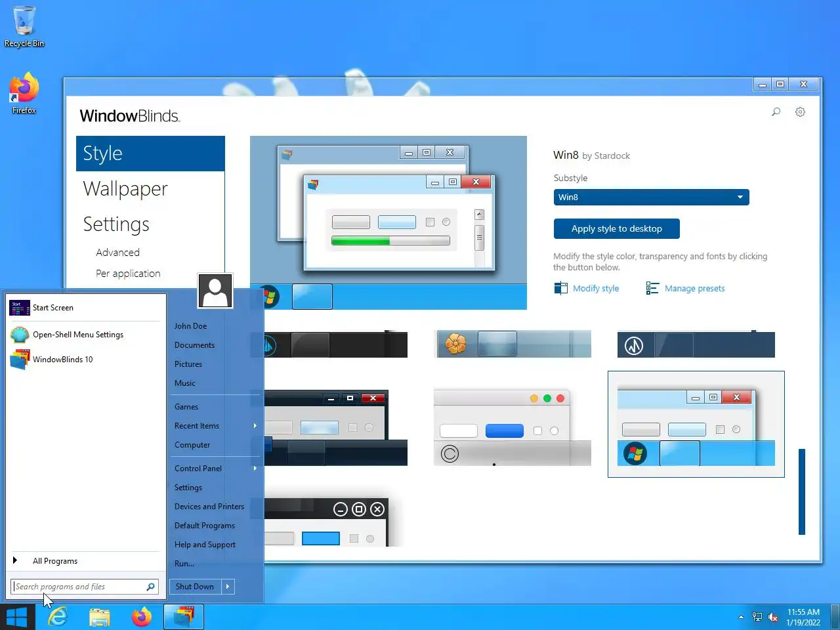This screenshot has width=840, height=630.
Task: Open the Recycle Bin desktop icon
Action: click(24, 26)
